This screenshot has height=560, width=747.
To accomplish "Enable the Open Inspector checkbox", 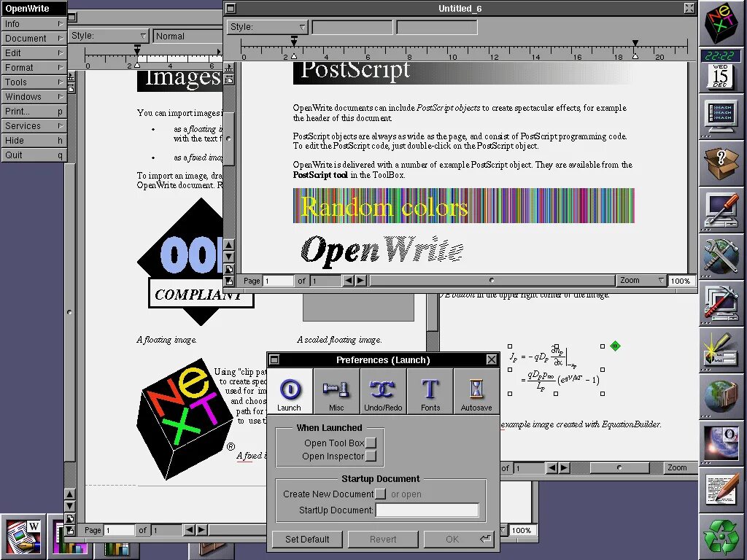I will (x=371, y=456).
